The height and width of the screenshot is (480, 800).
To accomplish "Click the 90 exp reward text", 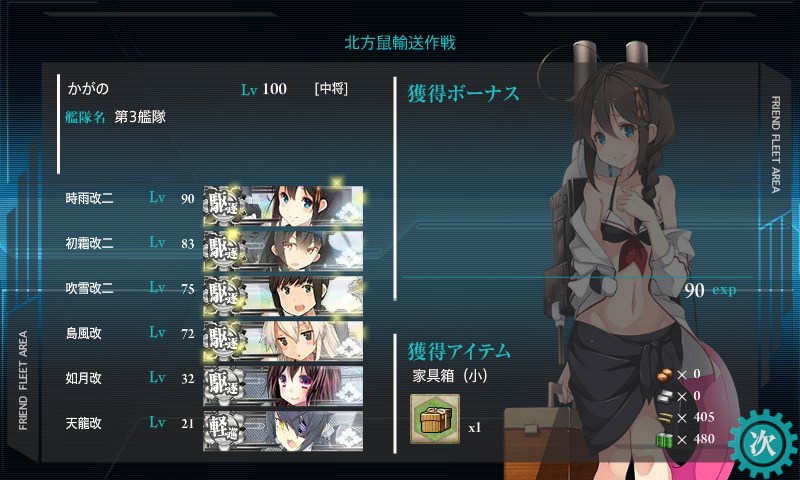I will (710, 290).
